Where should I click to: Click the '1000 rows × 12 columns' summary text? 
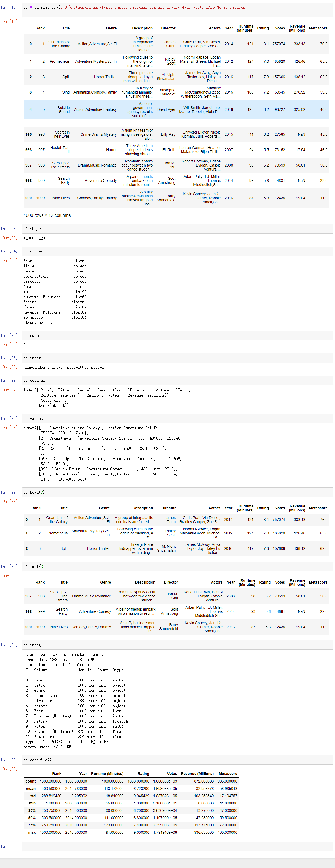47,215
